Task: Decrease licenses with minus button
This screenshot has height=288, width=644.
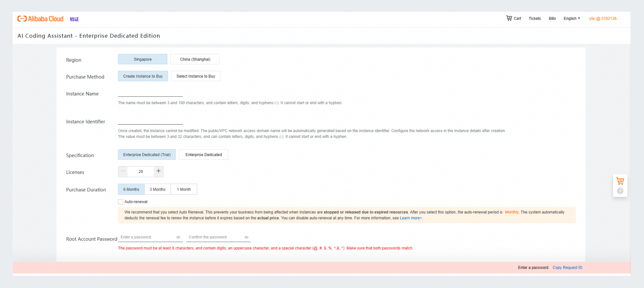Action: pyautogui.click(x=123, y=171)
